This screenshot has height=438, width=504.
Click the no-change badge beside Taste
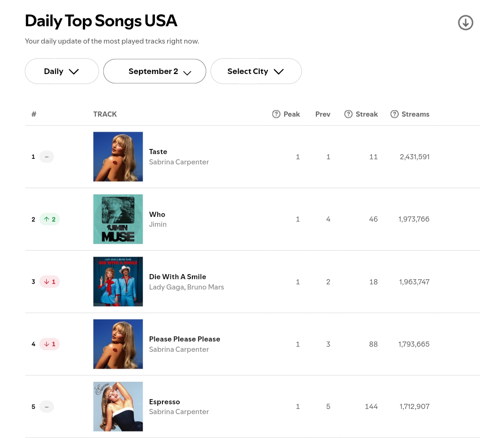coord(47,157)
